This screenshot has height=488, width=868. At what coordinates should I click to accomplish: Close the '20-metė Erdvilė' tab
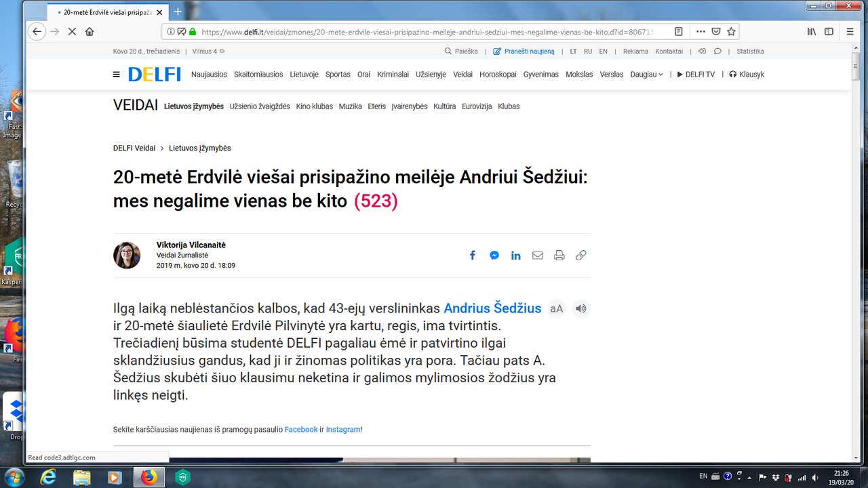160,12
